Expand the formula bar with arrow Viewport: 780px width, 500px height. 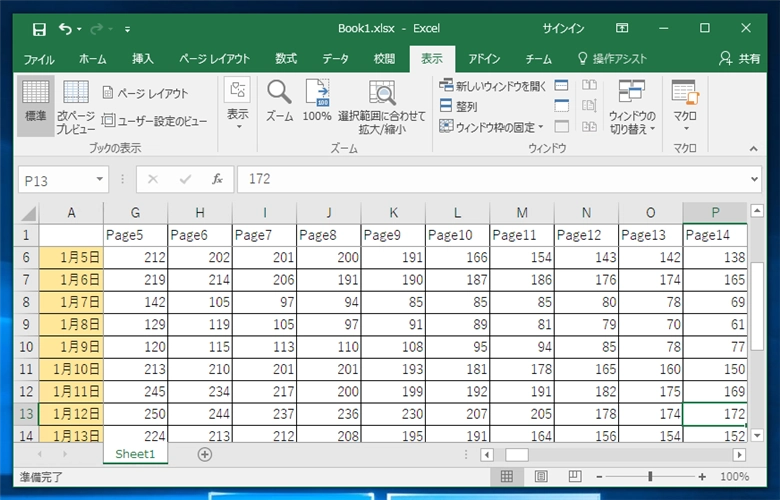point(755,179)
